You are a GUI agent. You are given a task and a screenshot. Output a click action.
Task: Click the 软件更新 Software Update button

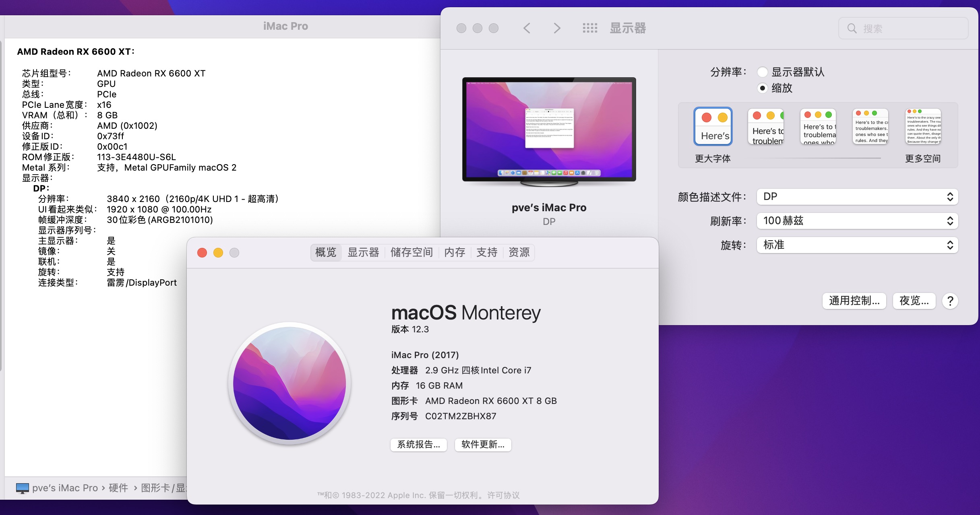pos(483,445)
